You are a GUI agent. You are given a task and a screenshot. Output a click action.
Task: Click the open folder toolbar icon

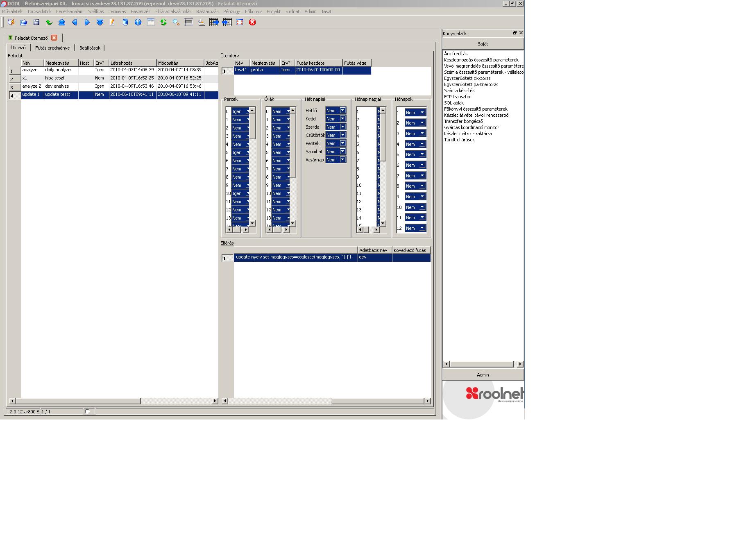[24, 22]
